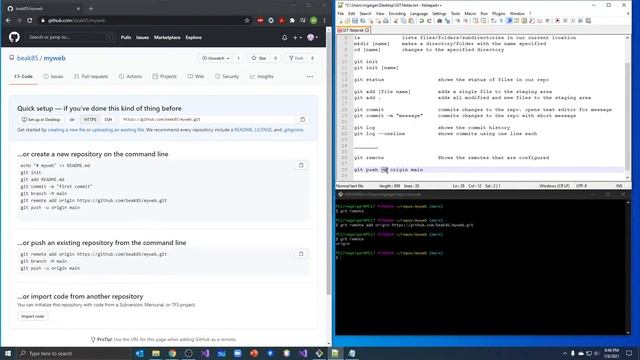This screenshot has height=360, width=640.
Task: Select HTTPS clone URL type
Action: [x=90, y=120]
